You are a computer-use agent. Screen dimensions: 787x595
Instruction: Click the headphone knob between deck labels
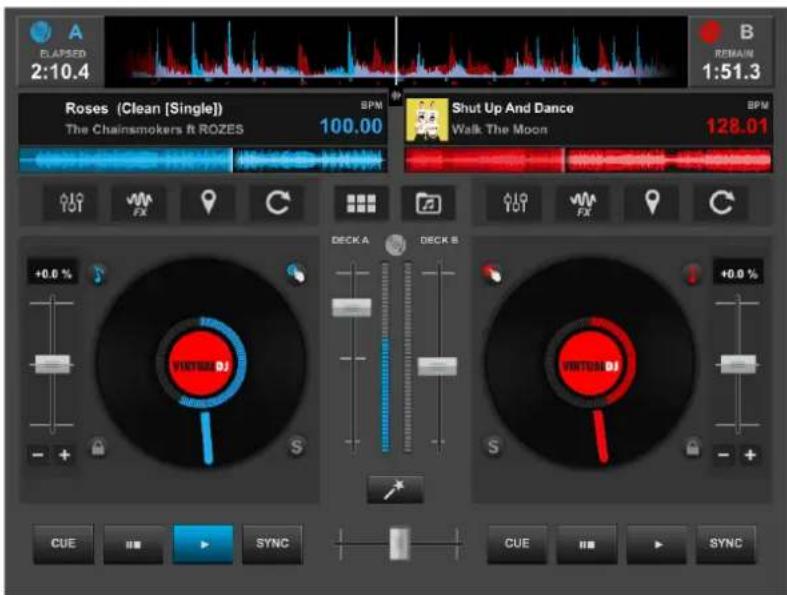click(395, 244)
